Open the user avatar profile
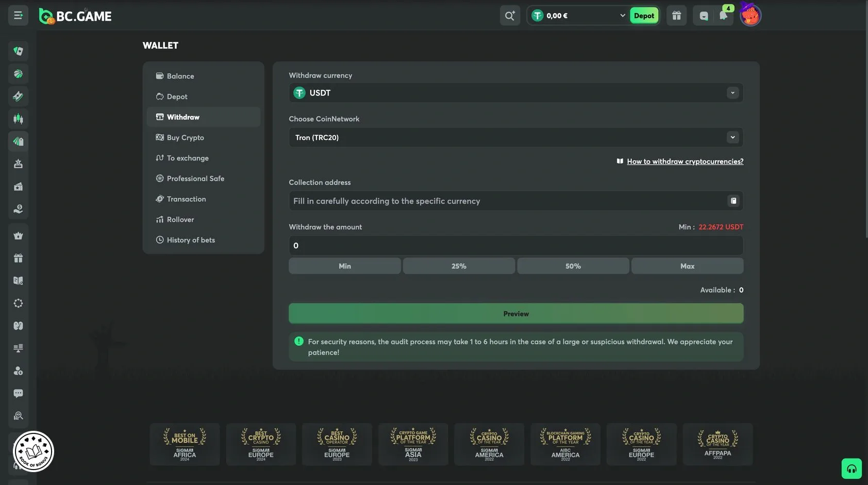The image size is (868, 485). click(750, 15)
